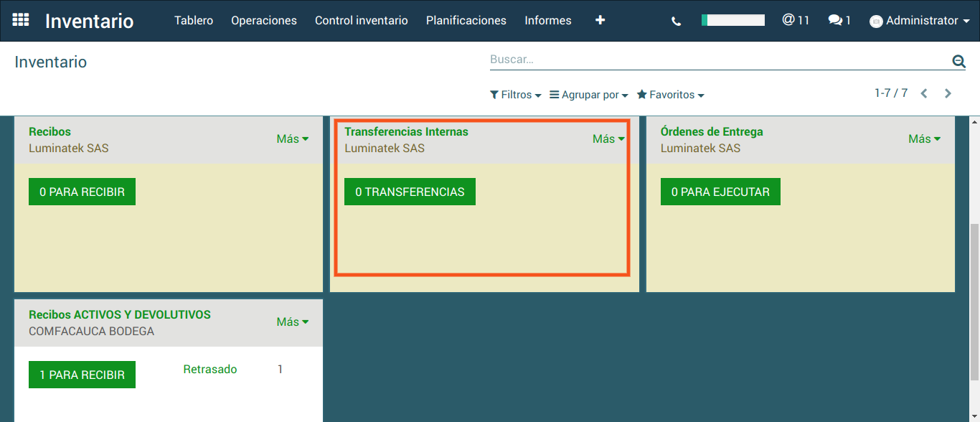Open the Favoritos dropdown
The height and width of the screenshot is (422, 980).
[670, 95]
